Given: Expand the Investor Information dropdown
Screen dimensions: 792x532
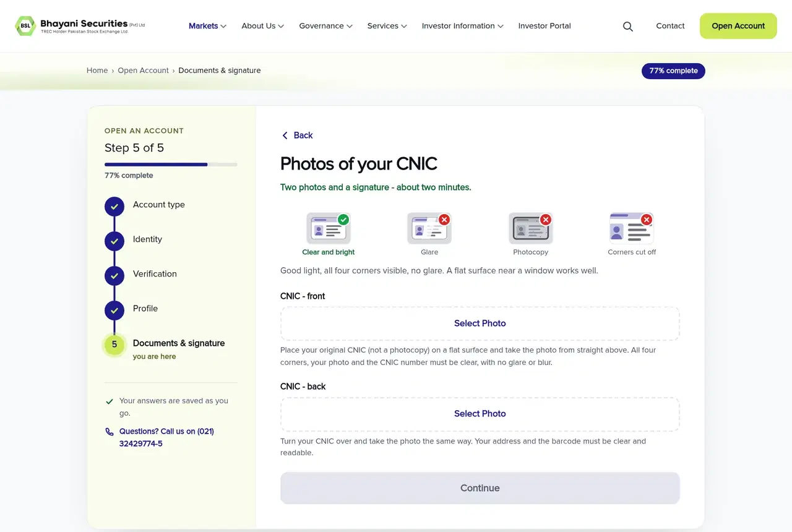Looking at the screenshot, I should [x=462, y=26].
